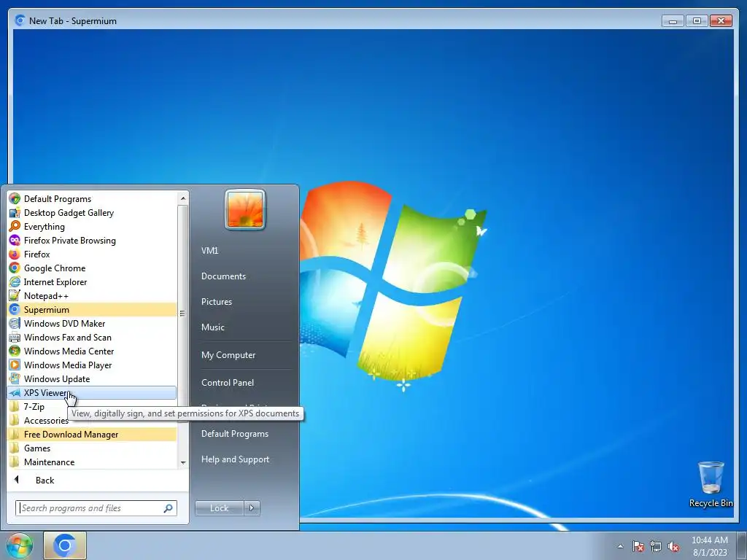747x560 pixels.
Task: Click the user account picture
Action: tap(245, 209)
